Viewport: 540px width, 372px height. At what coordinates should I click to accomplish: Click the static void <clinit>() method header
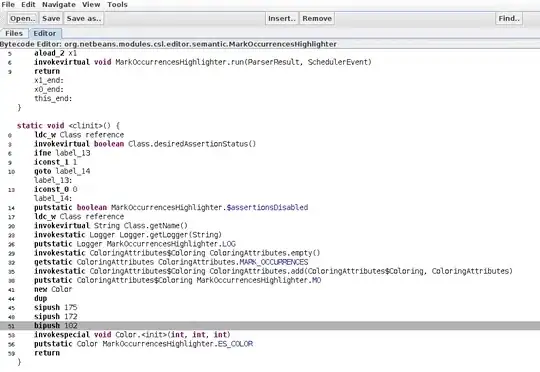68,126
